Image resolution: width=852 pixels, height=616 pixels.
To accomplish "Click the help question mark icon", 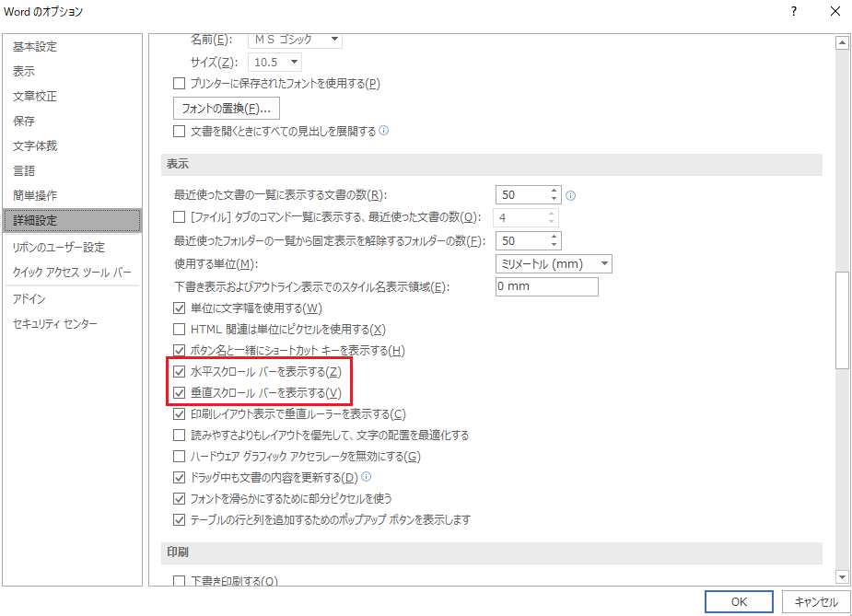I will 794,11.
